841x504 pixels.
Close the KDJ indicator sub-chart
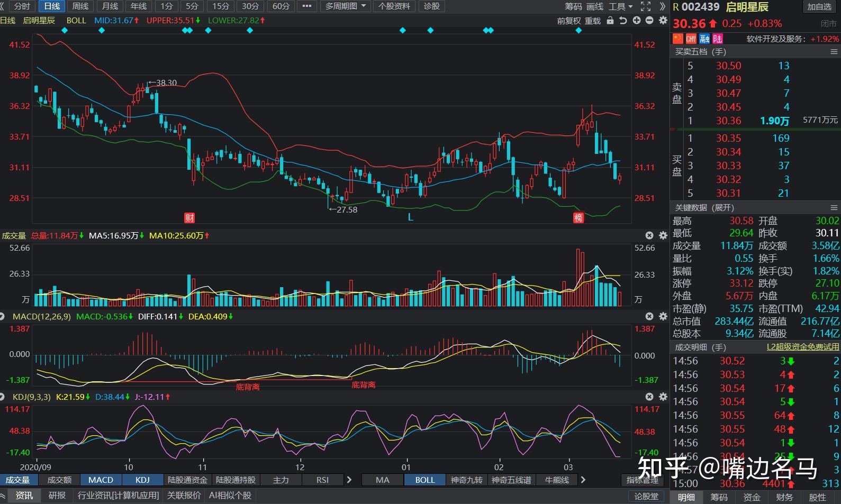[x=649, y=397]
